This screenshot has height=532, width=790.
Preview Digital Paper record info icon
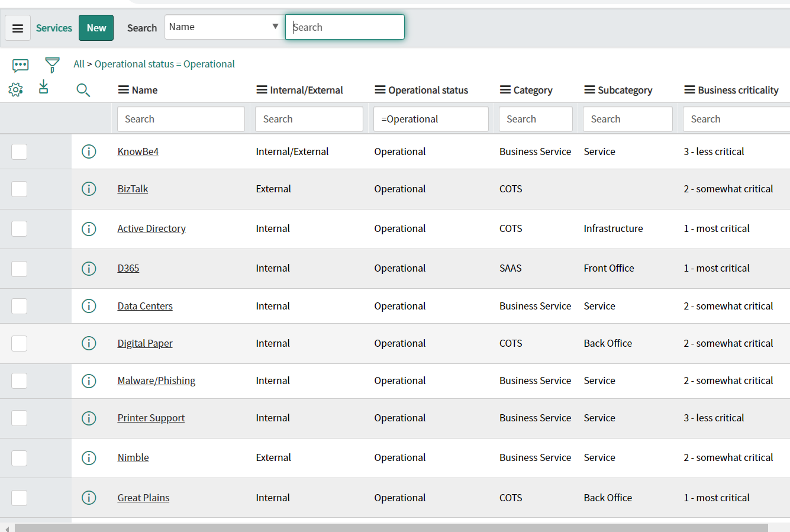pos(89,343)
